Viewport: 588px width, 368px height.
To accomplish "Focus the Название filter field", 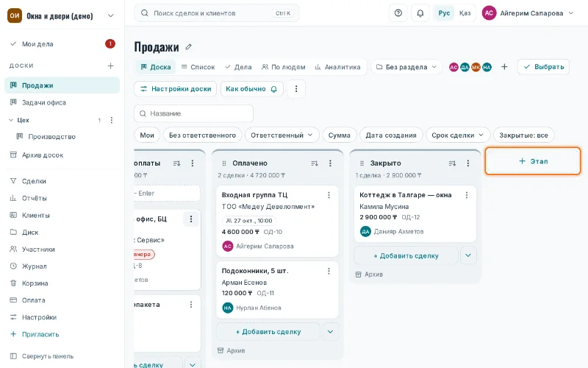I will (193, 113).
